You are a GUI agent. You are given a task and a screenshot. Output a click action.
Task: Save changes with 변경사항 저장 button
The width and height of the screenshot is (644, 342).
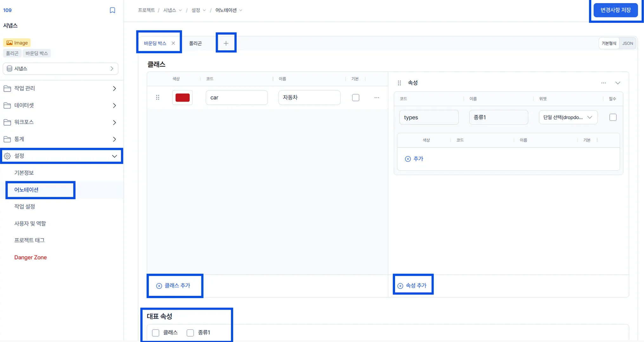(x=615, y=10)
